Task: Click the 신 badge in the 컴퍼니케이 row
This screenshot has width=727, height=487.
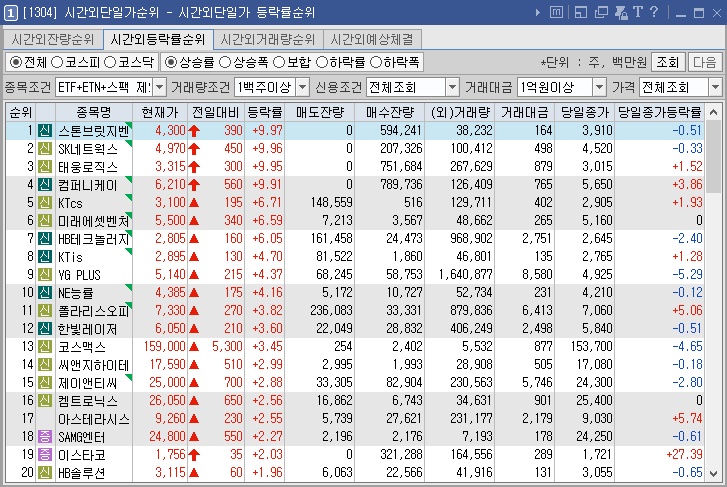Action: click(x=45, y=185)
